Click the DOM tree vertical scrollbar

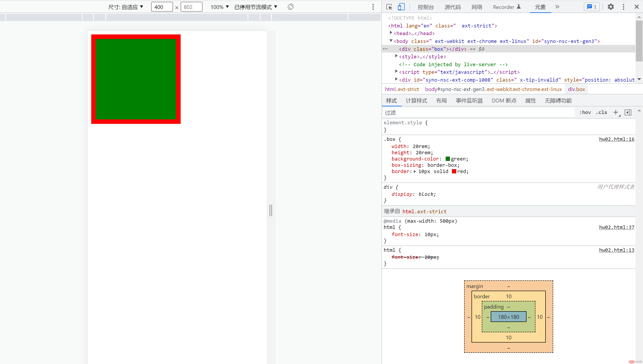639,41
